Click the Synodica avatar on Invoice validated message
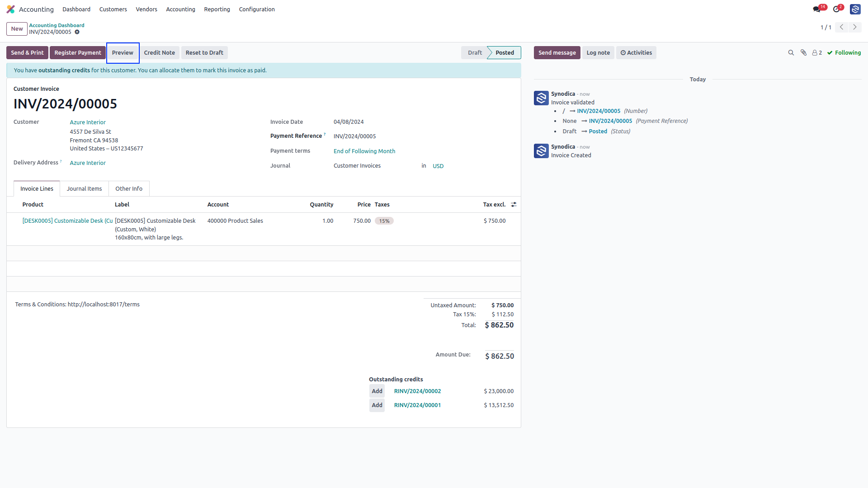Screen dimensions: 868x488 pos(541,98)
